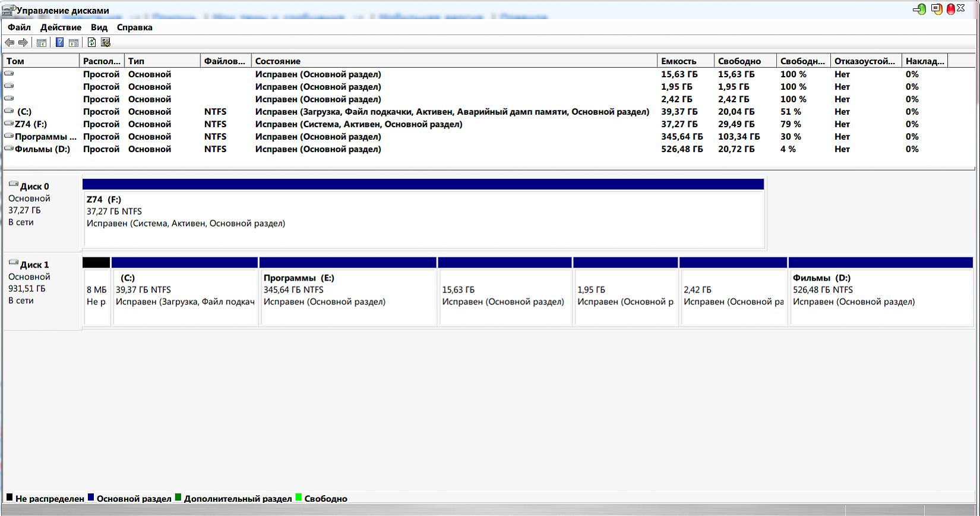Click the 30 % free percentage cell

[x=791, y=137]
